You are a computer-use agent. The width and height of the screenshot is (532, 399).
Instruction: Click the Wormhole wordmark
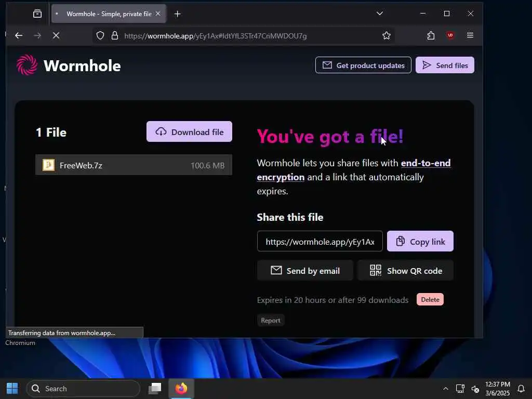[x=82, y=65]
